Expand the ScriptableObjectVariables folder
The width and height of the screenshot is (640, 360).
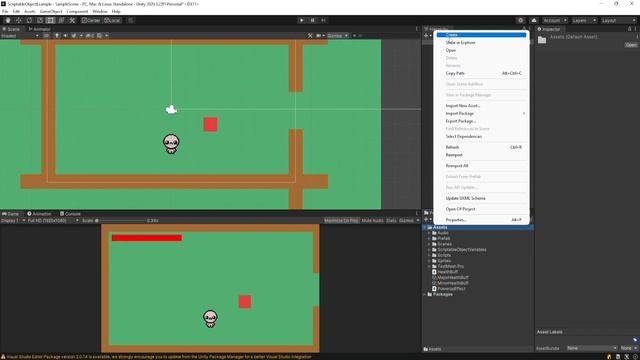tap(429, 249)
